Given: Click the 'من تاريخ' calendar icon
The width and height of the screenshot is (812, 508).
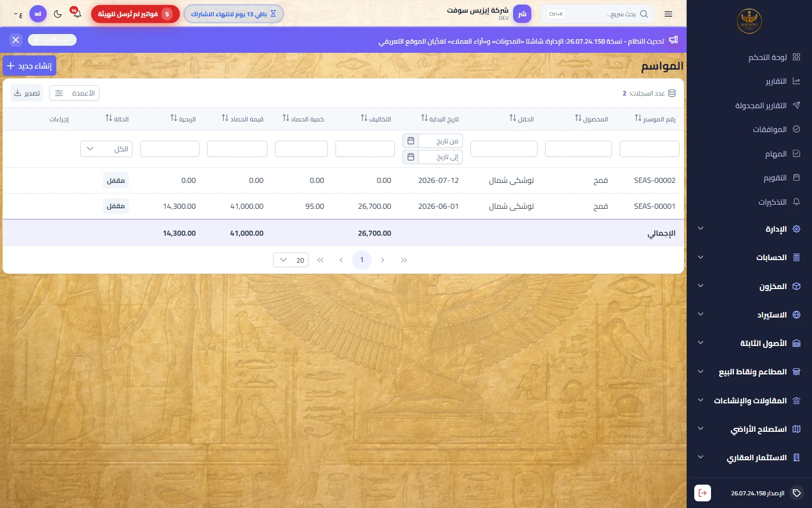Looking at the screenshot, I should (411, 141).
